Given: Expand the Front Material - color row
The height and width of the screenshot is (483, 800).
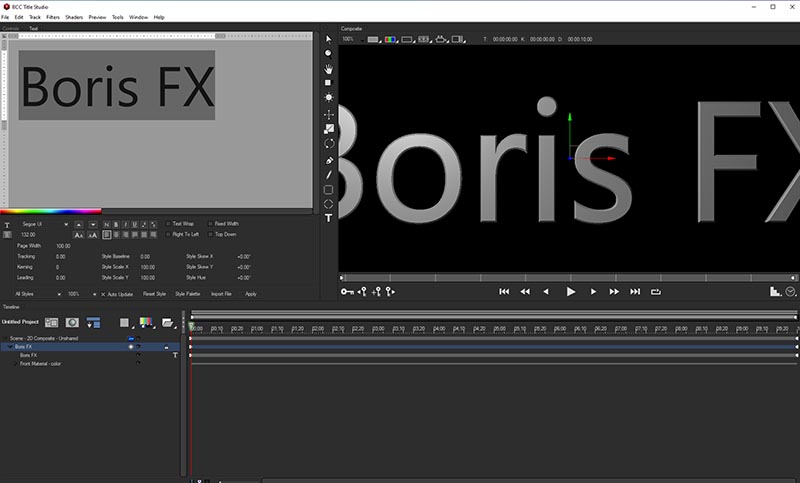Looking at the screenshot, I should 16,364.
